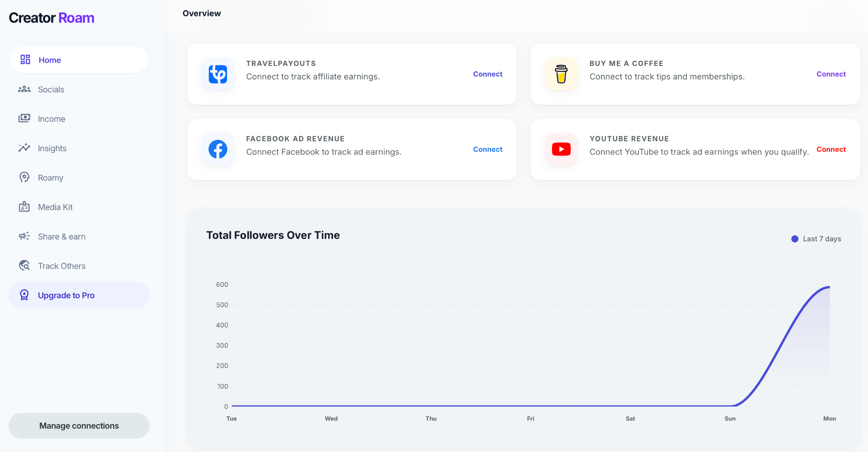Click the Sun x-axis label

[x=730, y=418]
